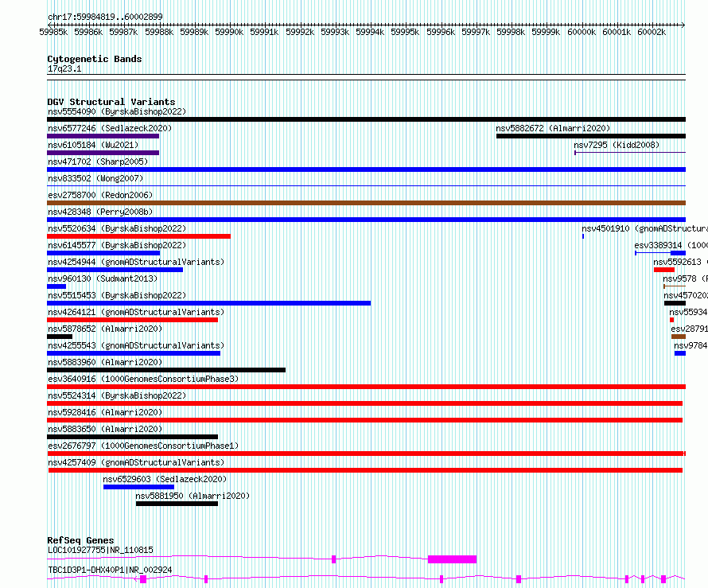Click the nsv5878652 (Almarri2020) black bar
This screenshot has width=708, height=588.
point(60,337)
